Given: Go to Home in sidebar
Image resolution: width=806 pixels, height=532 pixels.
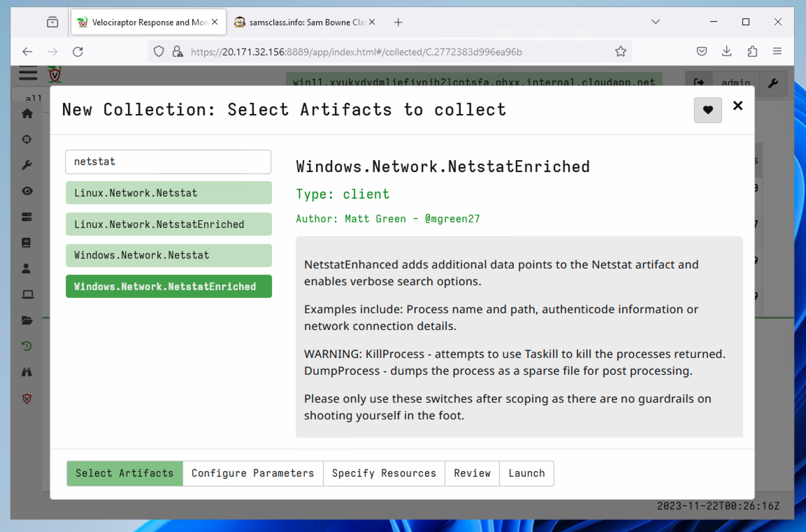Looking at the screenshot, I should point(27,113).
